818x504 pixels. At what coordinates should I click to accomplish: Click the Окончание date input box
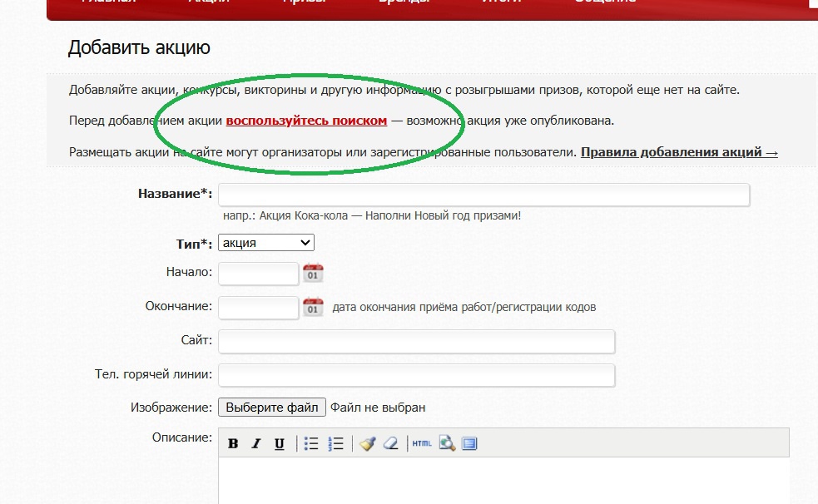point(258,307)
